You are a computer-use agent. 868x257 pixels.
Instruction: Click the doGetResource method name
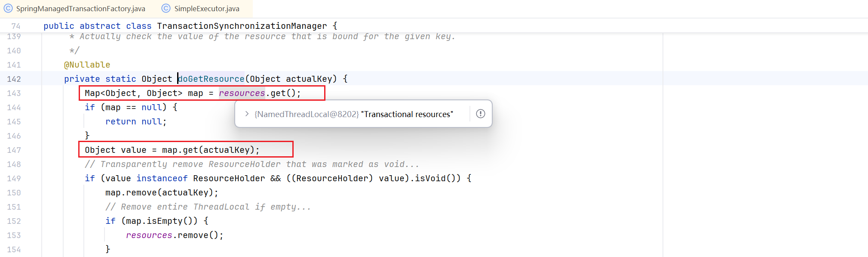(x=211, y=79)
